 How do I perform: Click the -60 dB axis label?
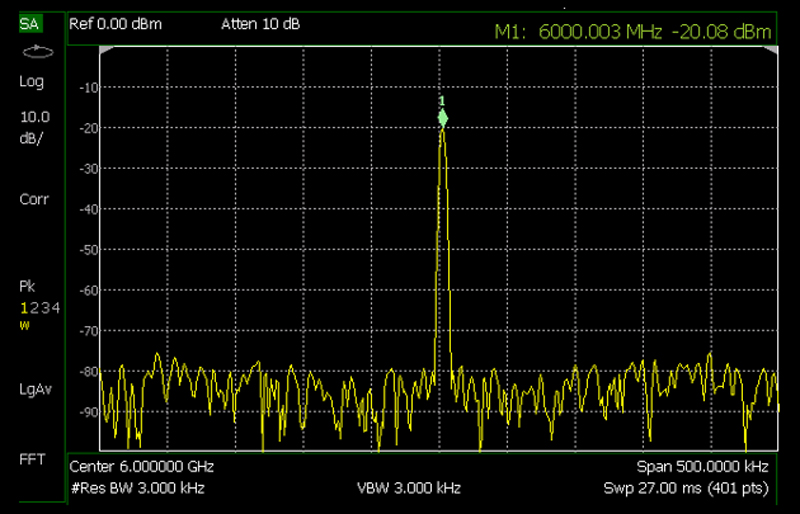(89, 290)
